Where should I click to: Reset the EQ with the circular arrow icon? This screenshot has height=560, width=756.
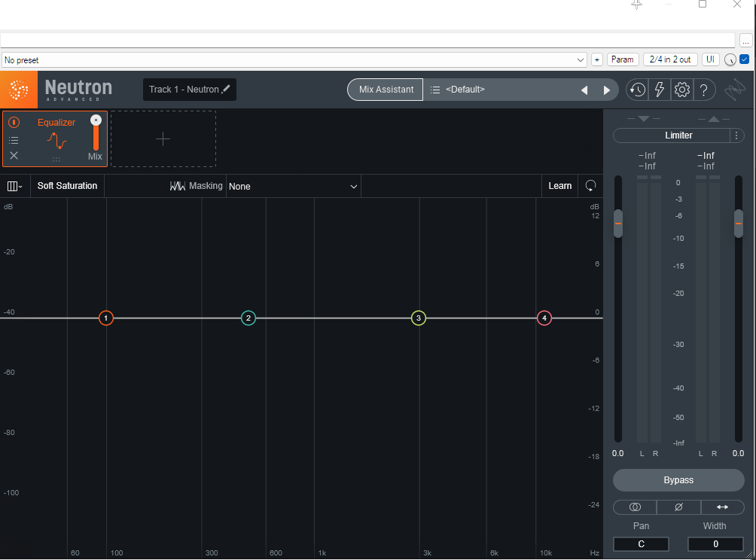pyautogui.click(x=590, y=186)
